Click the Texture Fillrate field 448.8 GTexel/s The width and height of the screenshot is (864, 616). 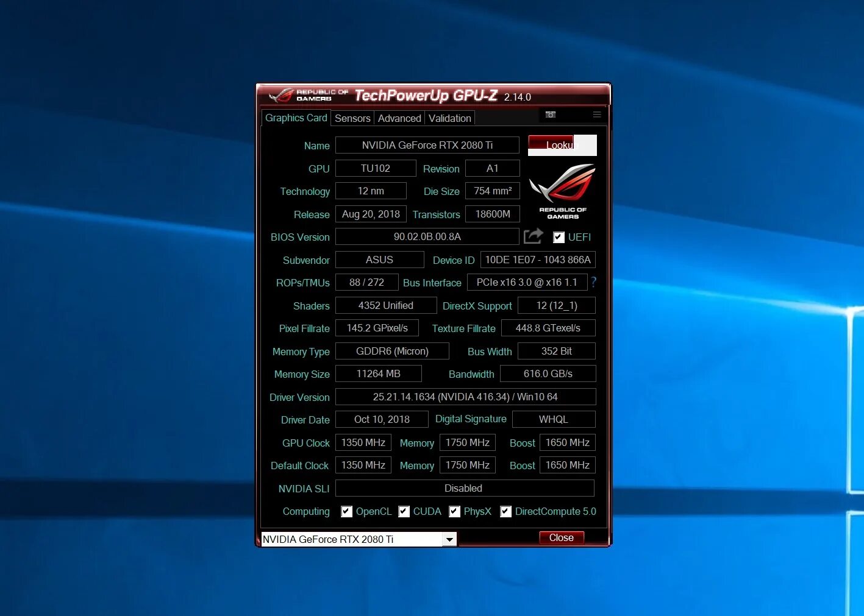click(x=548, y=328)
